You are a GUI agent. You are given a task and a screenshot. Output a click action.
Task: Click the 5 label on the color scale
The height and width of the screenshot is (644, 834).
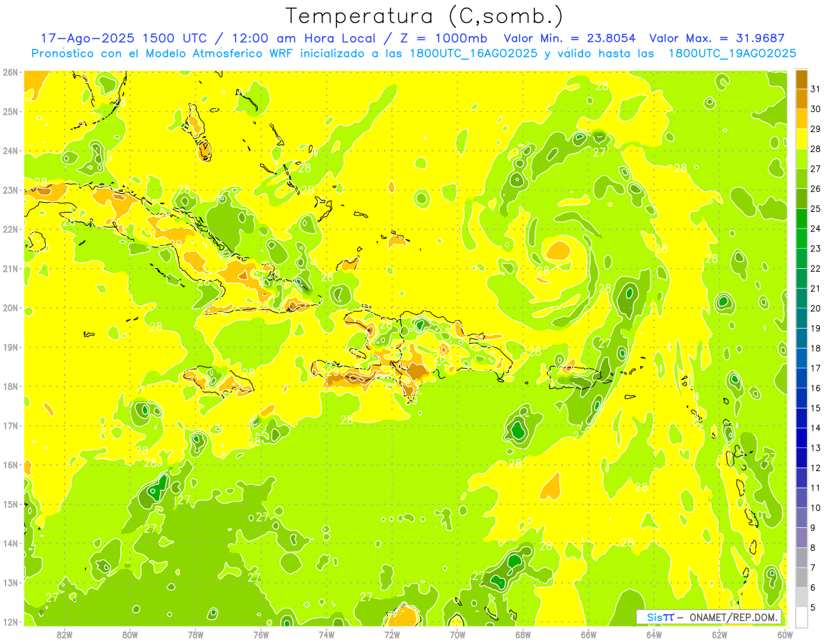point(812,607)
